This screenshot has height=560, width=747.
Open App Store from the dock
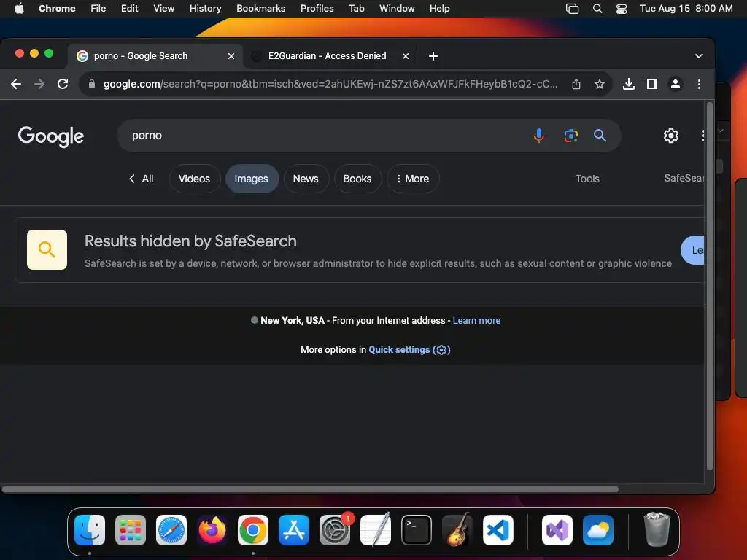294,530
